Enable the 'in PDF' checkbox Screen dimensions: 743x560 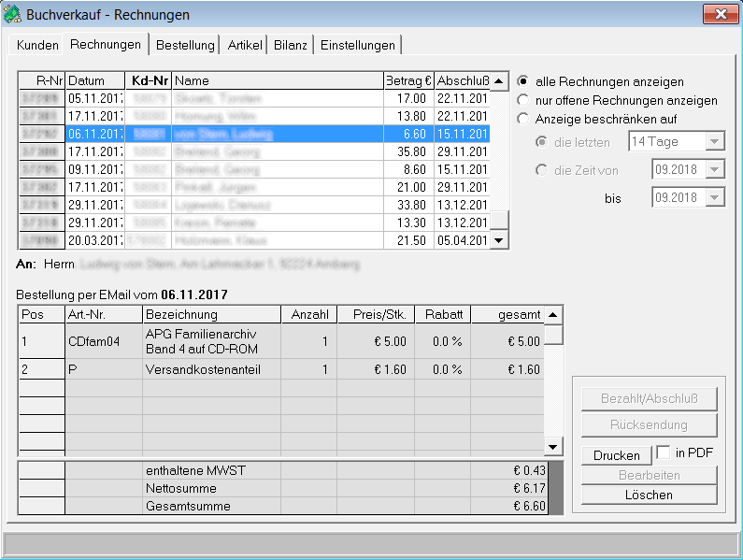pos(663,452)
